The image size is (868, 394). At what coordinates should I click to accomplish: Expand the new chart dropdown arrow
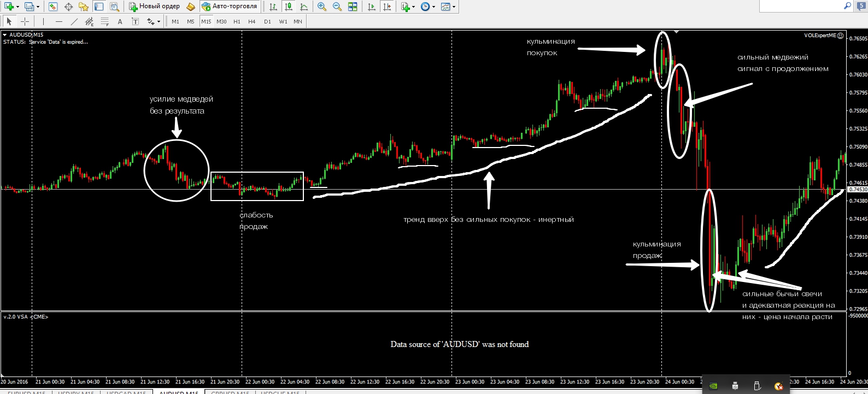tap(17, 7)
